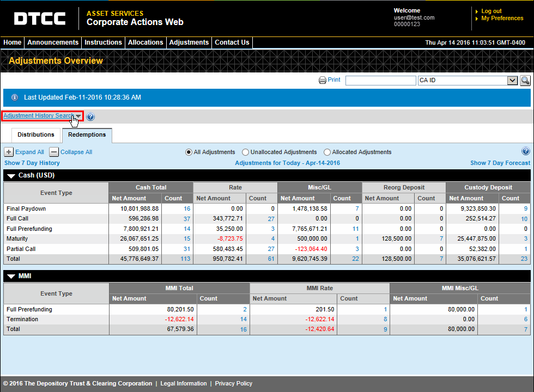Click Maturity rate amount -8,723.75
Image resolution: width=534 pixels, height=392 pixels.
tap(230, 239)
